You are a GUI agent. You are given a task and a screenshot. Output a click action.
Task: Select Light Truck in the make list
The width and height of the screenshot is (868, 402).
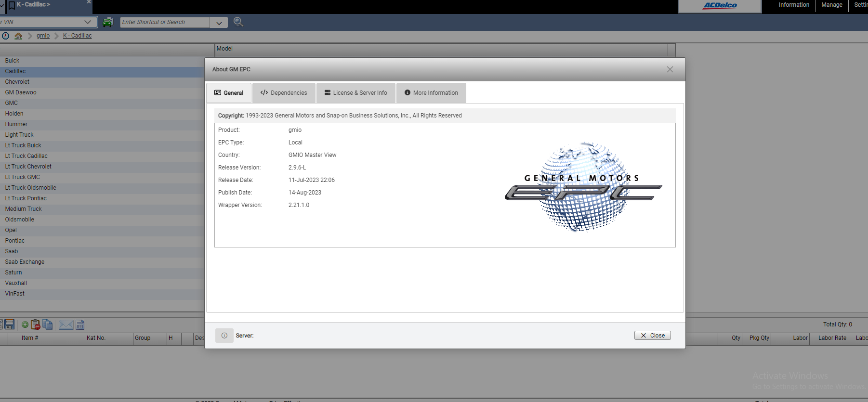pos(102,135)
